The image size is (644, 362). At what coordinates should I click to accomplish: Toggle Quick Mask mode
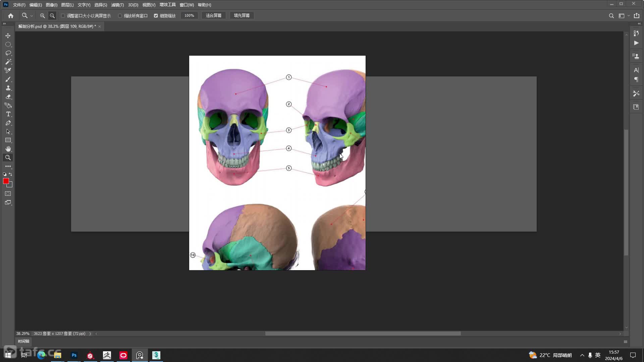coord(8,194)
